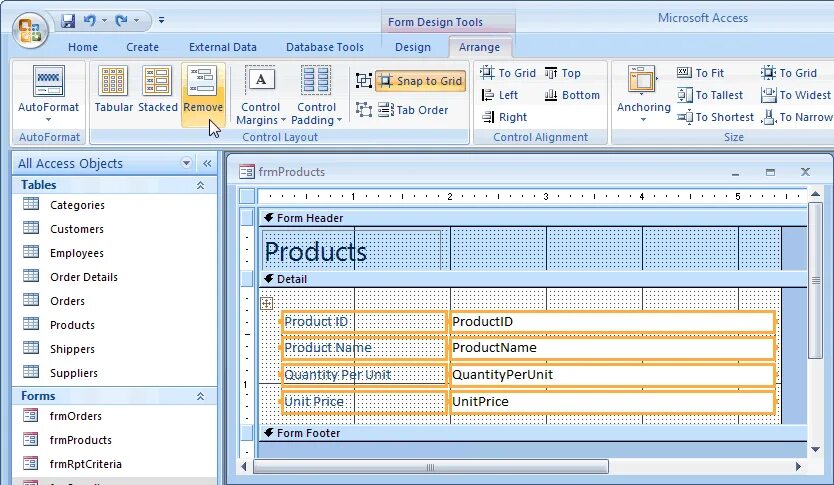Remove the control layout
834x485 pixels.
coord(203,93)
